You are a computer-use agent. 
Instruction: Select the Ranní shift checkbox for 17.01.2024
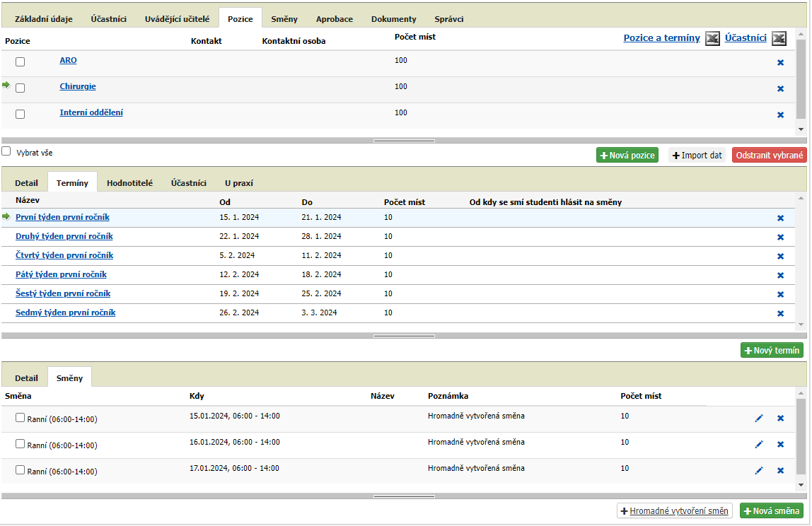coord(21,470)
